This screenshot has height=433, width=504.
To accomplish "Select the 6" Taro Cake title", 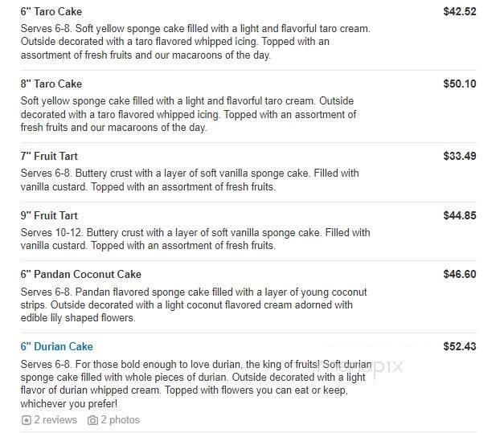I will 51,12.
